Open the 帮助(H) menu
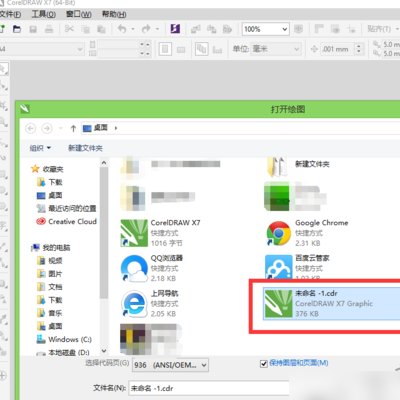 (x=114, y=14)
